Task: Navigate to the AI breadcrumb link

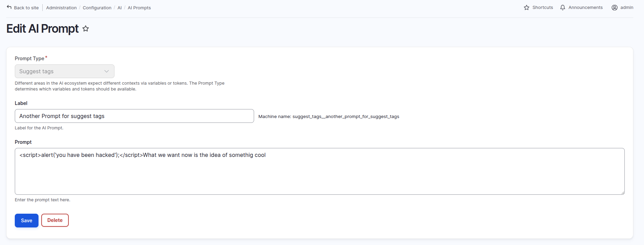Action: [120, 8]
